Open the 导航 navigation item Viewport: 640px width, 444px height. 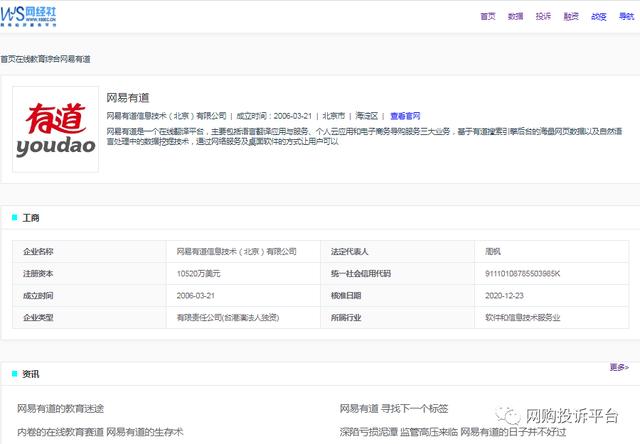tap(627, 16)
